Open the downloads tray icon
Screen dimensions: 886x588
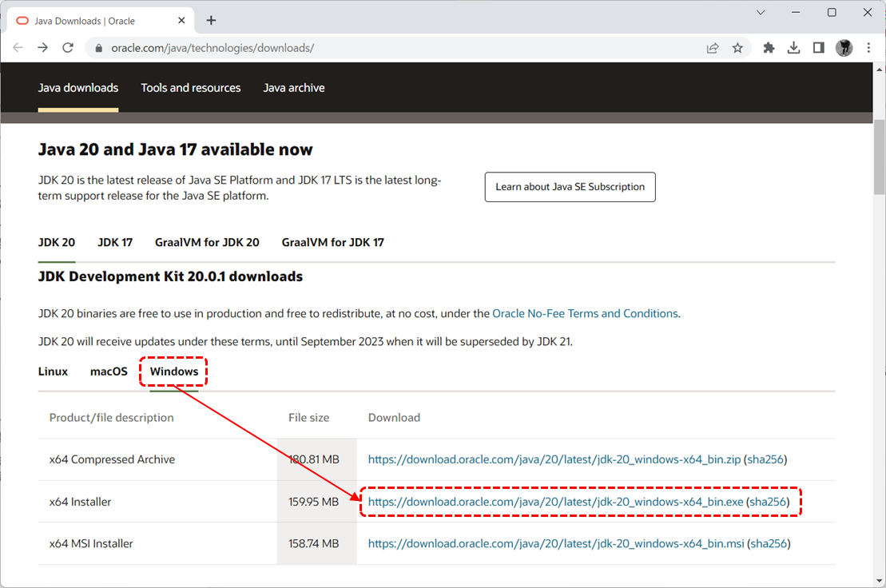pyautogui.click(x=793, y=48)
